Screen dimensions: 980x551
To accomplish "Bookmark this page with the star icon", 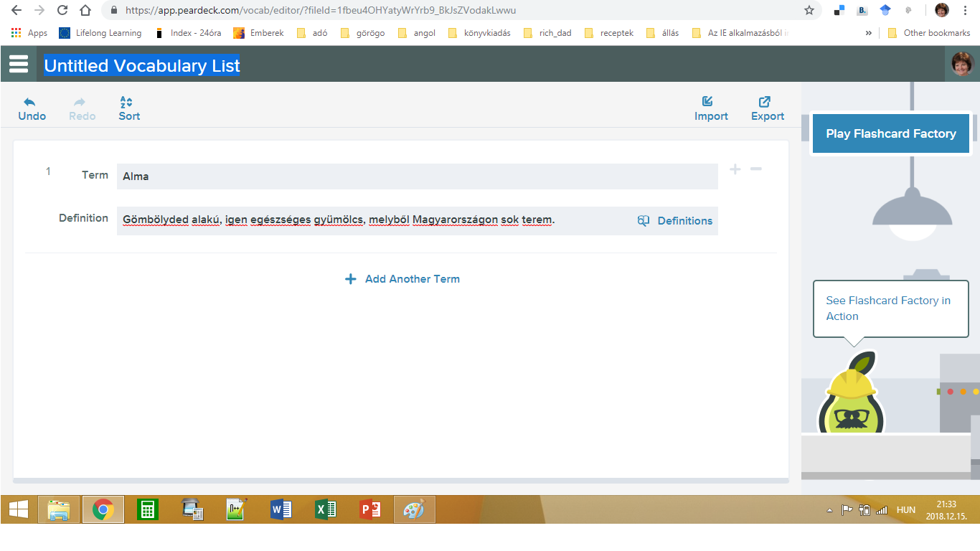I will pyautogui.click(x=809, y=11).
